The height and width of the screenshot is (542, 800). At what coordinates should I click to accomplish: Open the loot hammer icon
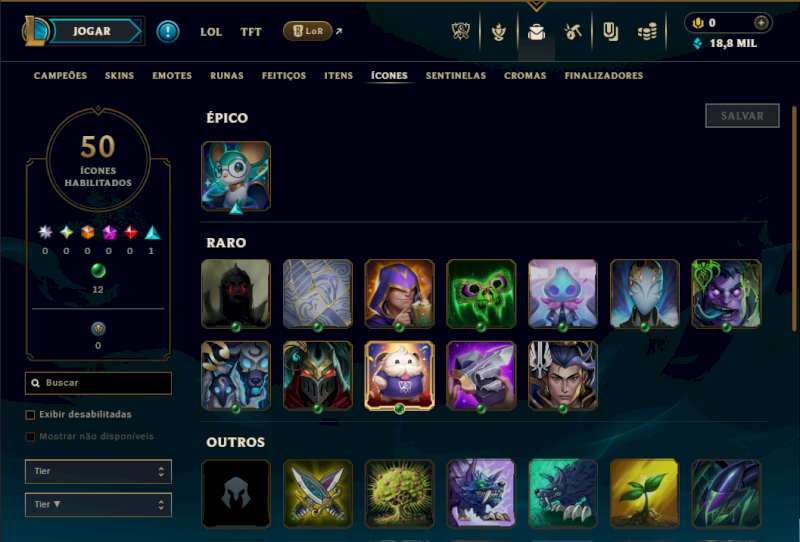(x=573, y=32)
